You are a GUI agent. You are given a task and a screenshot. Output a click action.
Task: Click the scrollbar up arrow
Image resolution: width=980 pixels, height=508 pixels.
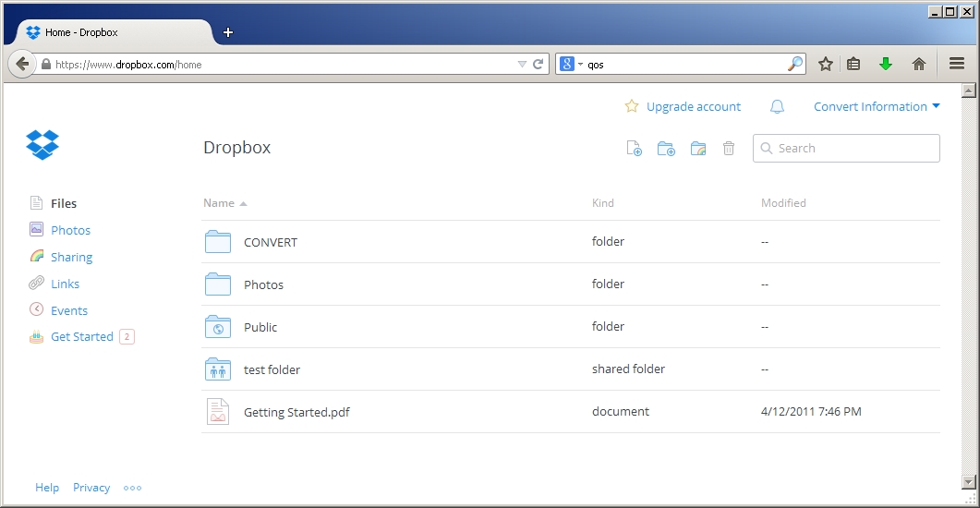click(969, 91)
